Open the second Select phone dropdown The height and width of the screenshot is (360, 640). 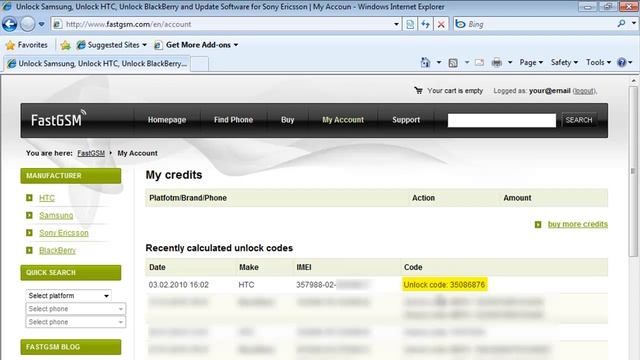tap(76, 322)
